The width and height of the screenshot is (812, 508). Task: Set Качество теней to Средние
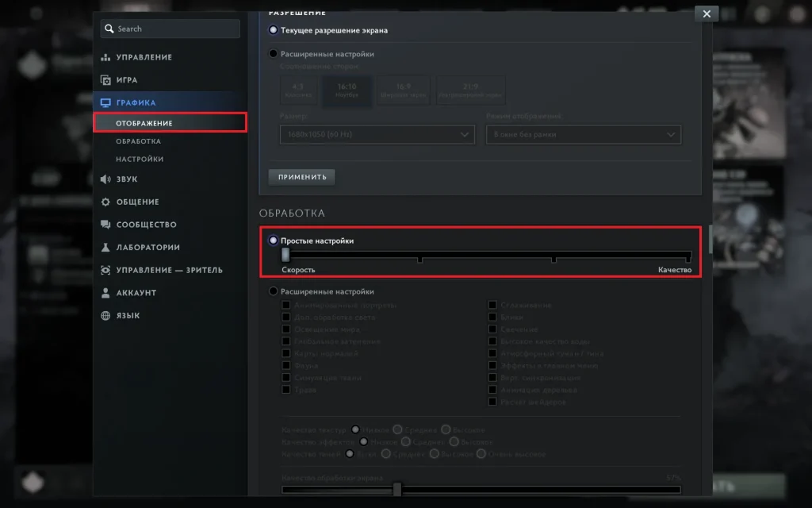[386, 453]
